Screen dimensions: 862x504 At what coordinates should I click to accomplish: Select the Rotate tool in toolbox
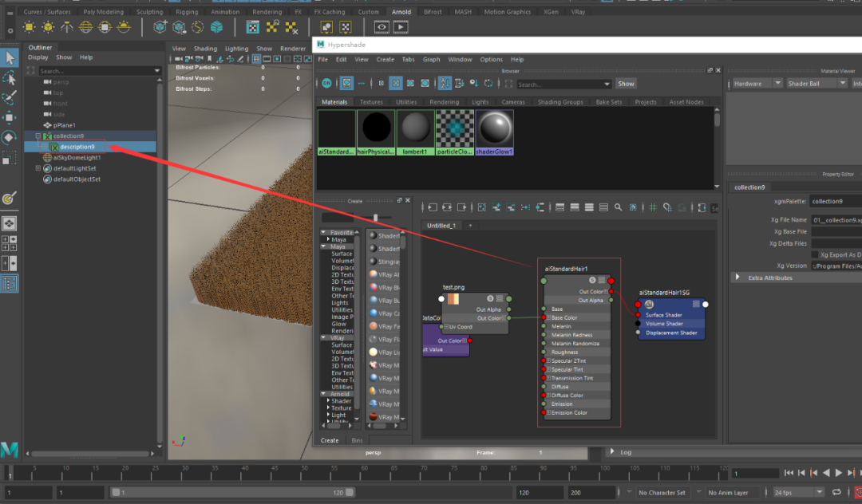(10, 137)
